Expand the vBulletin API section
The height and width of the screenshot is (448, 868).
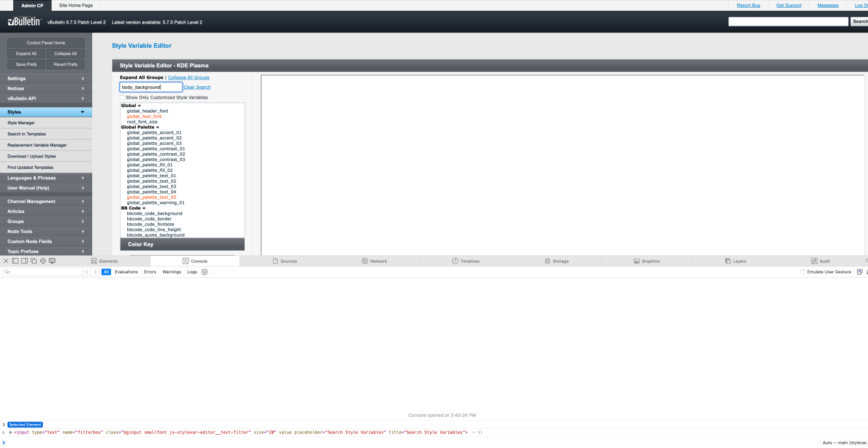point(46,98)
